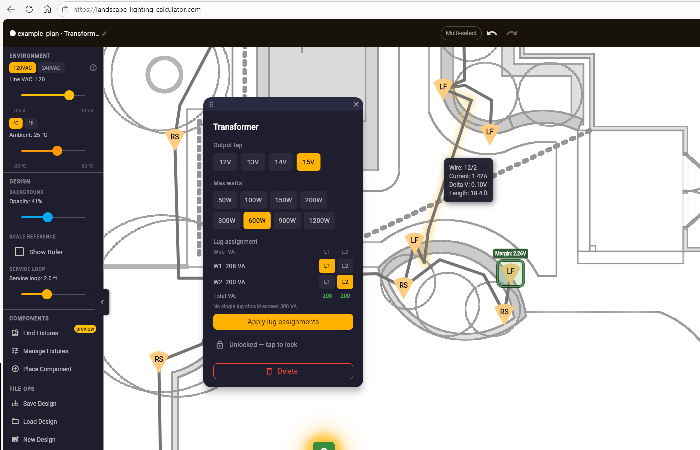Screen dimensions: 700x450
Task: Click the Ambient temperature slider handle
Action: (x=57, y=151)
